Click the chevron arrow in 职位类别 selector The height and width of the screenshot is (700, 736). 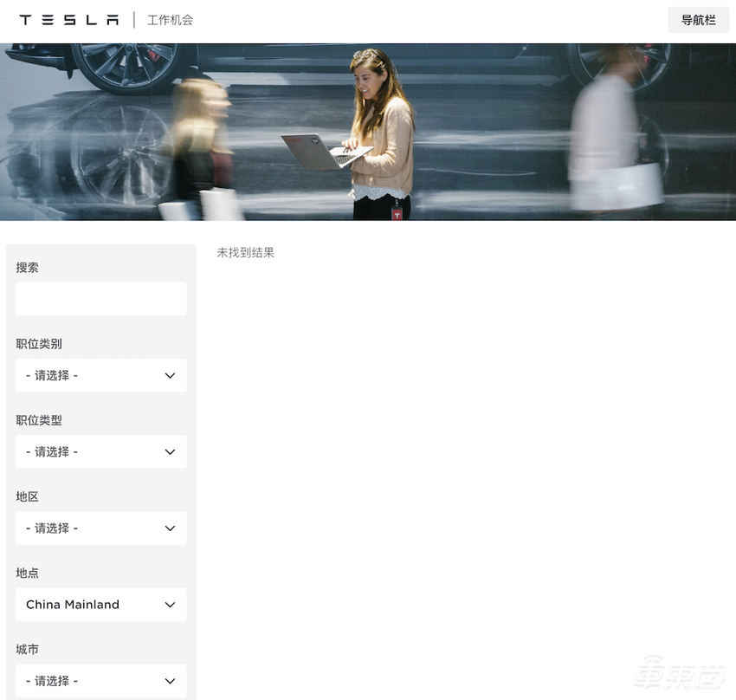click(x=170, y=376)
